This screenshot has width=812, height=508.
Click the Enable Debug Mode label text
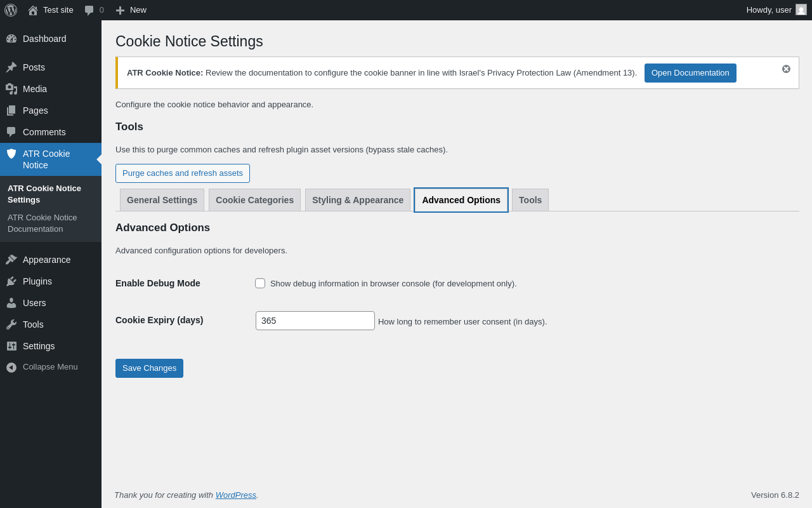pos(158,283)
